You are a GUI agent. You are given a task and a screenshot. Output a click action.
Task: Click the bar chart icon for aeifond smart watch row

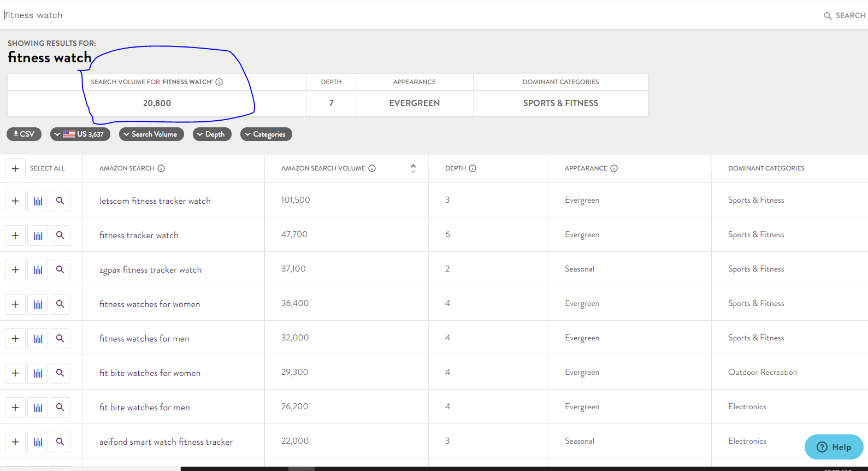tap(38, 442)
